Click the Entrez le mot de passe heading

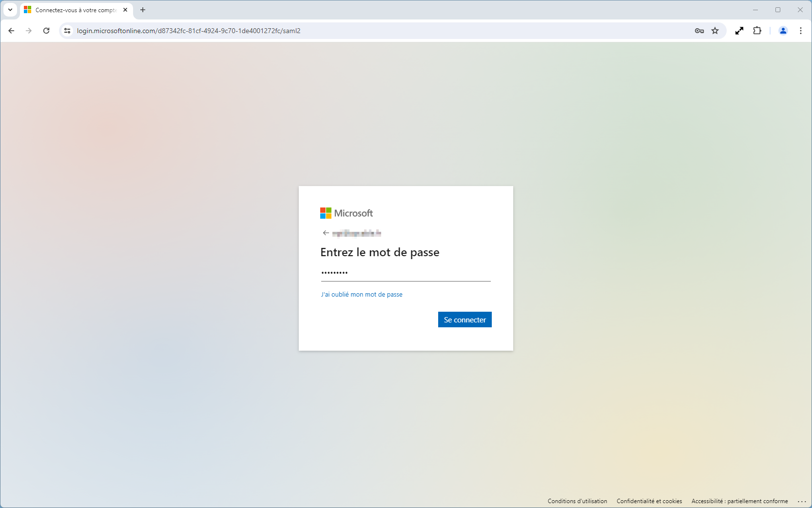380,252
